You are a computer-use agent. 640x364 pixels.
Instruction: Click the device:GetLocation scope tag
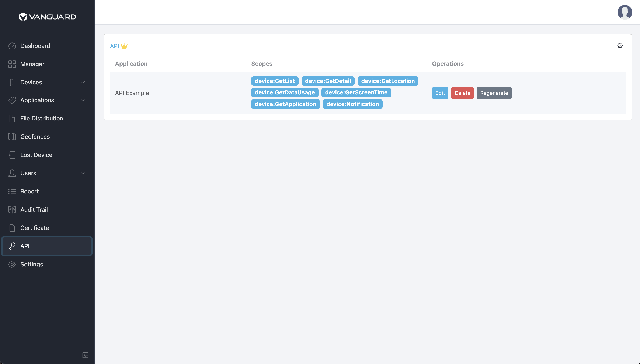(x=387, y=81)
